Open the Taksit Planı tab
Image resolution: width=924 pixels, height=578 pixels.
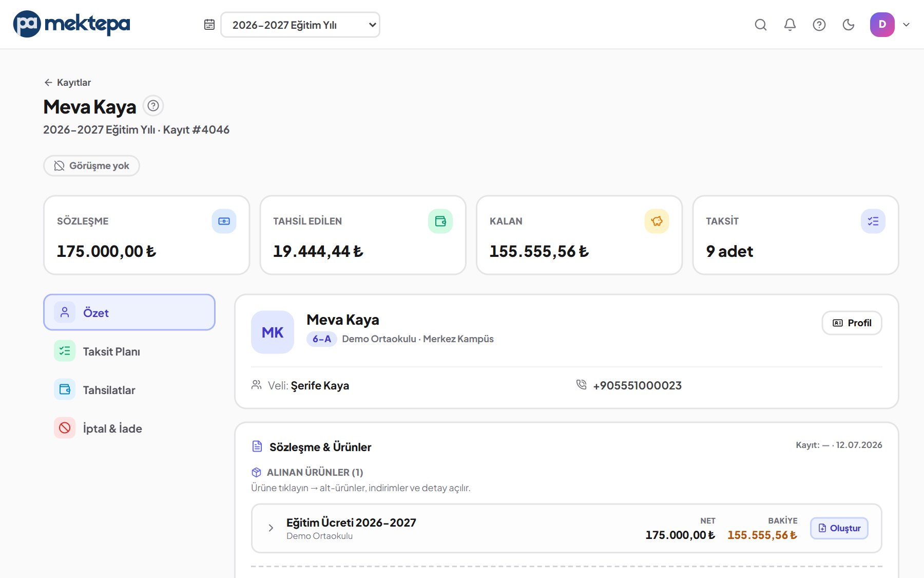pyautogui.click(x=129, y=351)
